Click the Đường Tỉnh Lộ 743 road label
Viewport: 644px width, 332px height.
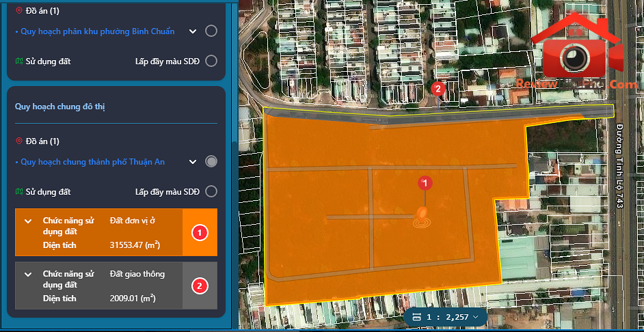pyautogui.click(x=619, y=166)
